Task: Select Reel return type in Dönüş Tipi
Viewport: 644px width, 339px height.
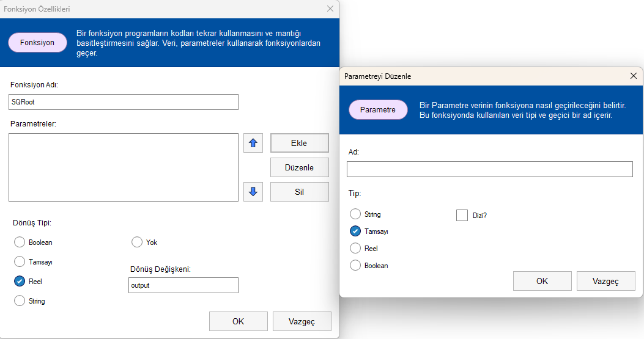Action: pos(20,281)
